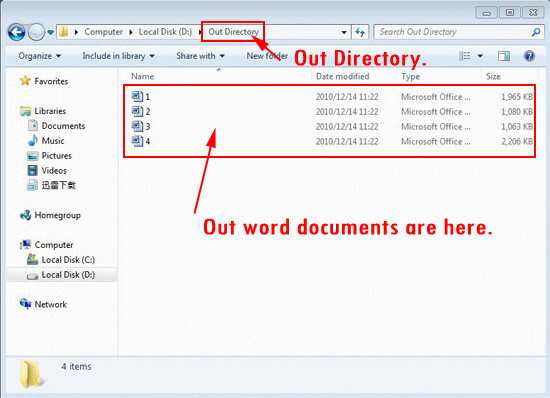This screenshot has width=550, height=398.
Task: Open Help with the question mark icon
Action: 529,56
